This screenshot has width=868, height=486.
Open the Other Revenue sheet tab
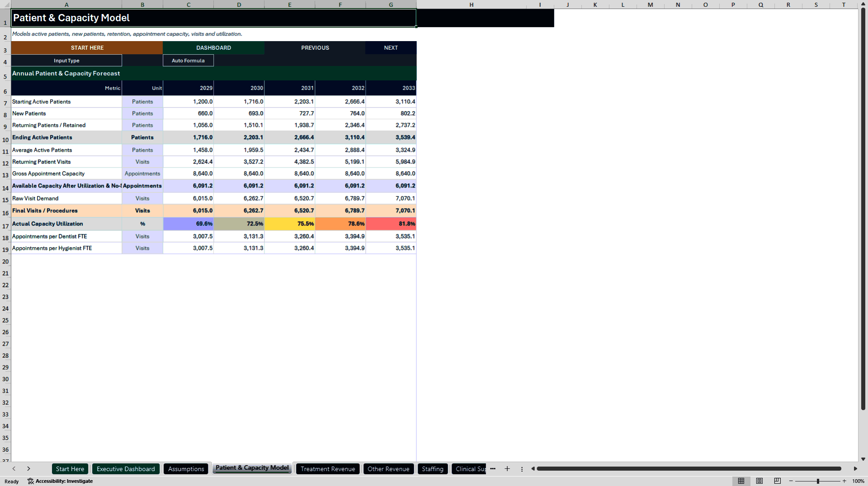[388, 469]
